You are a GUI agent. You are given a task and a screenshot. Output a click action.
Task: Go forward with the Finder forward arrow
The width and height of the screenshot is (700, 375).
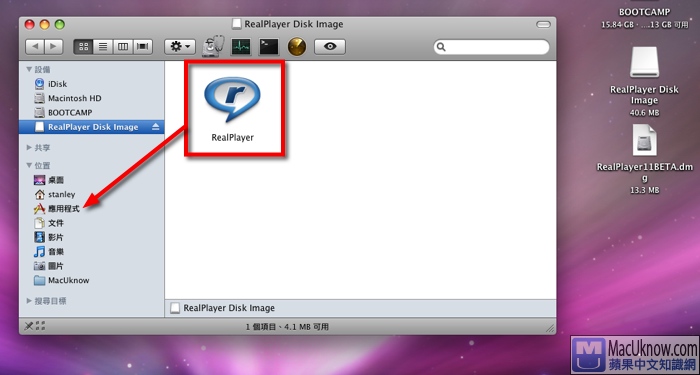coord(54,46)
